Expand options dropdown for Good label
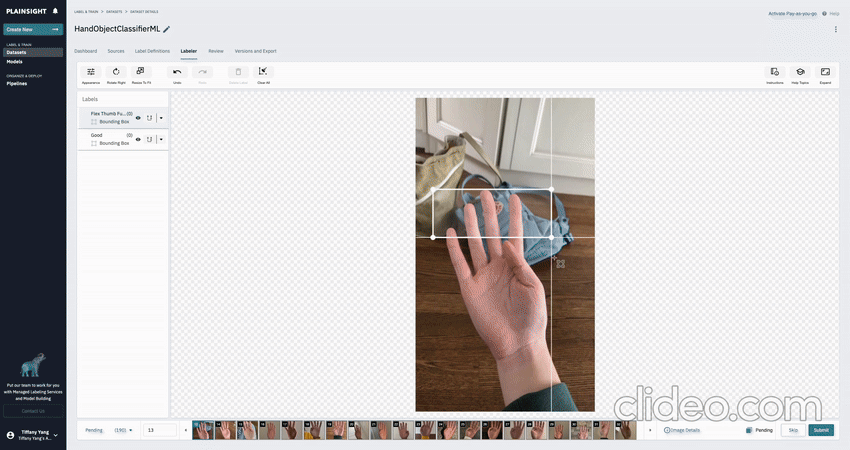The width and height of the screenshot is (850, 450). [161, 139]
